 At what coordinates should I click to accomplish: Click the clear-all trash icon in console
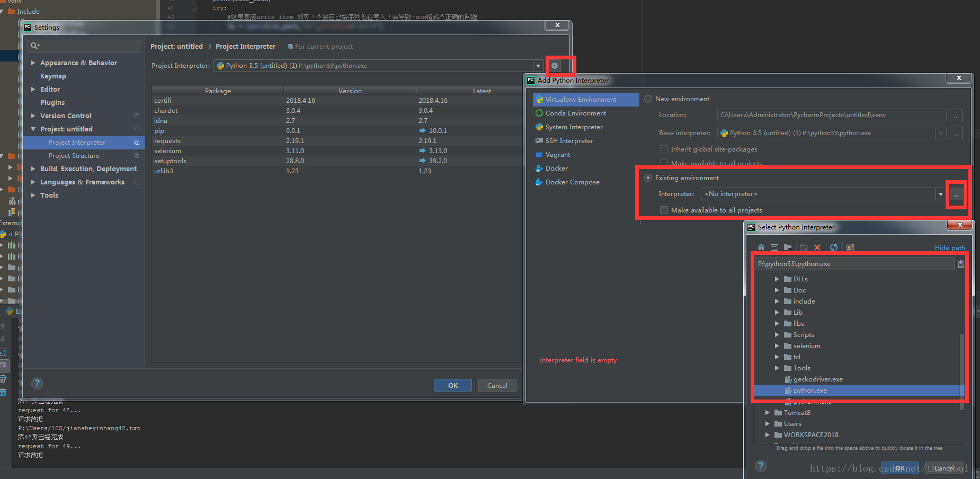pyautogui.click(x=3, y=392)
